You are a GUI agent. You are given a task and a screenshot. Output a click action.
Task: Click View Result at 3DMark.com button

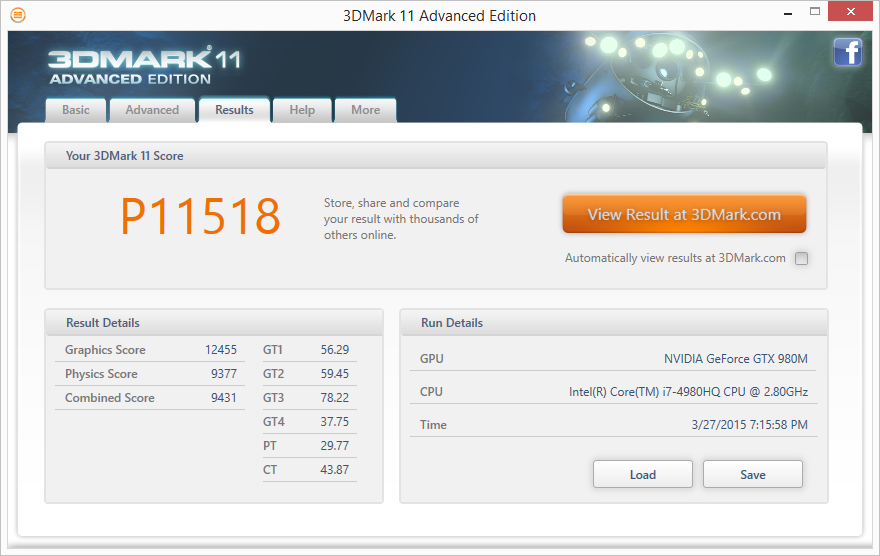coord(684,214)
